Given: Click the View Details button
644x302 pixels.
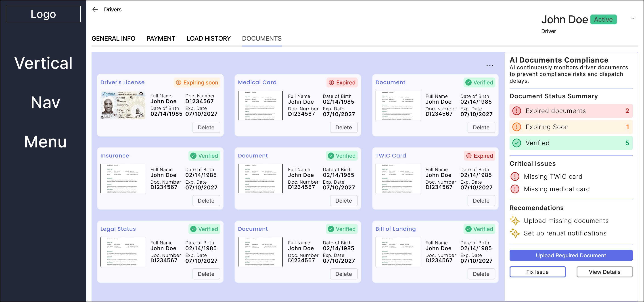Looking at the screenshot, I should click(x=604, y=272).
